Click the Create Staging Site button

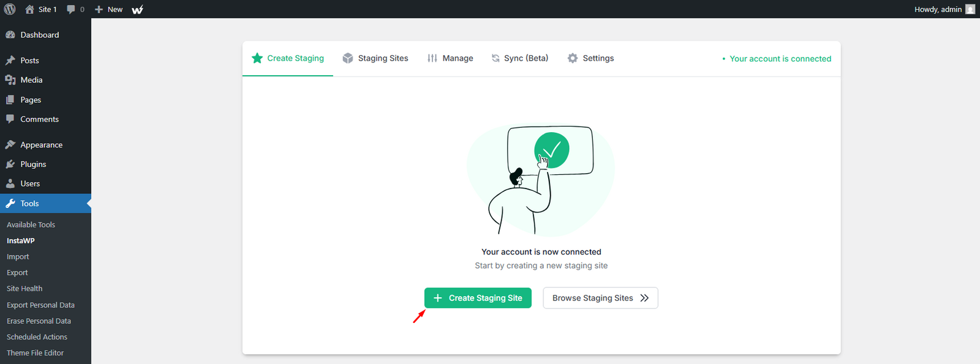coord(478,298)
